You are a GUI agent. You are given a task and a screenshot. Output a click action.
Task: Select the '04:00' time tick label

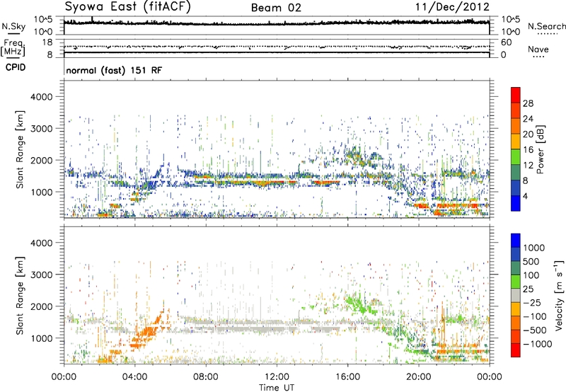tap(134, 377)
